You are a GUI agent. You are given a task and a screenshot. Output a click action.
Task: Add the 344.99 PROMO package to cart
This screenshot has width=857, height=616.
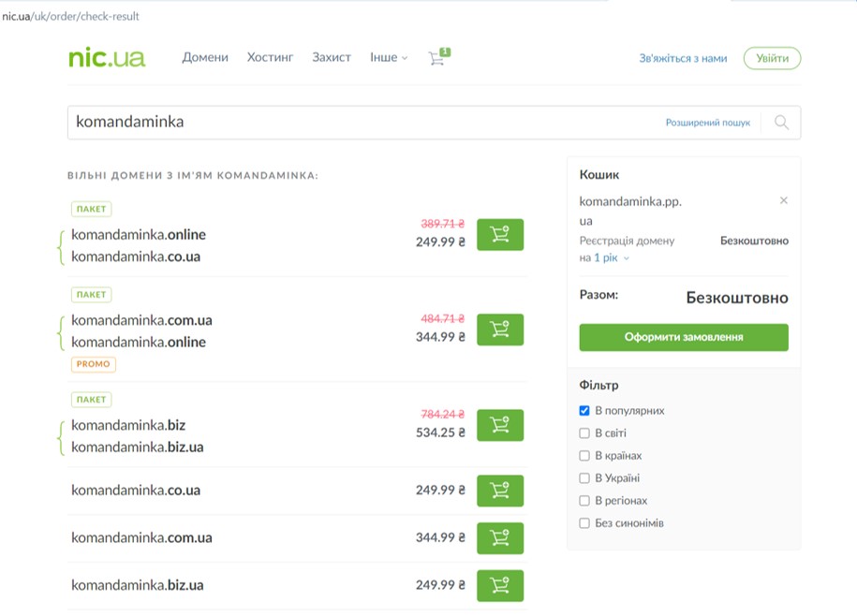point(500,330)
